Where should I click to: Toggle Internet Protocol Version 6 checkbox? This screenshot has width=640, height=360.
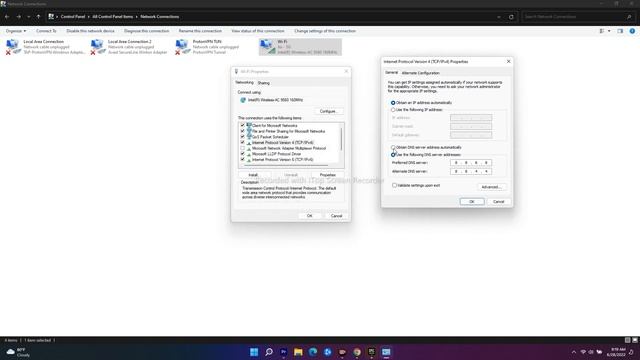click(242, 160)
